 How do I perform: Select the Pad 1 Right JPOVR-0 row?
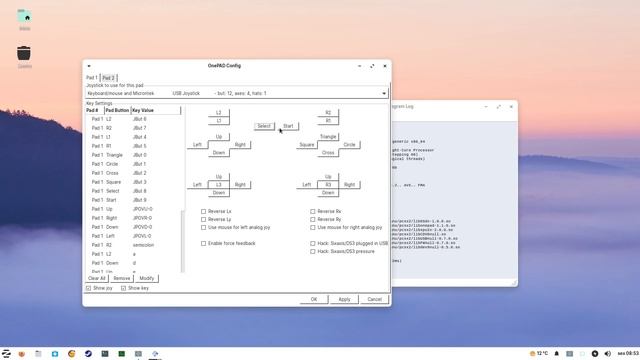coord(133,218)
